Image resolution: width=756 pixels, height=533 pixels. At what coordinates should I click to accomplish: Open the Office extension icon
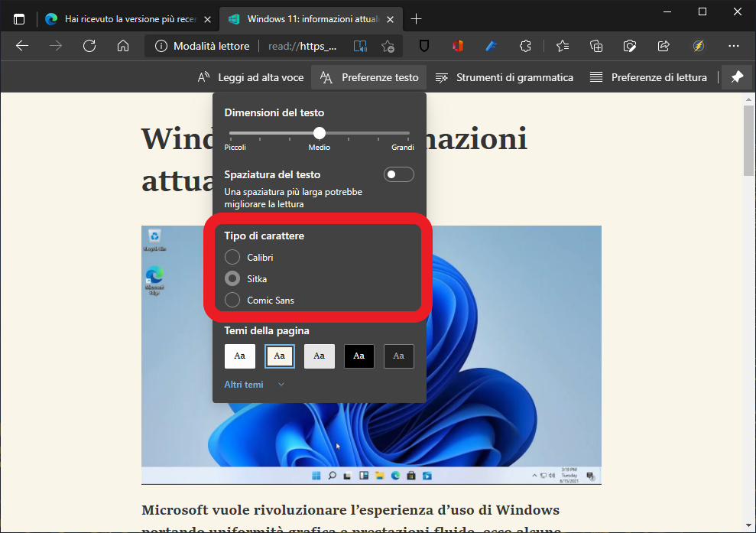458,46
